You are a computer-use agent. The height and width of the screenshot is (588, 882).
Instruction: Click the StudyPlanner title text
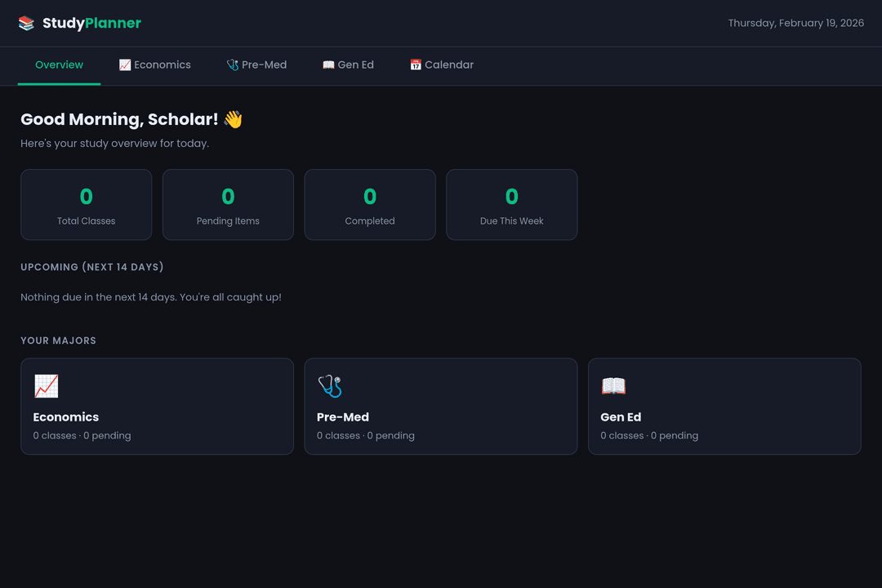91,23
